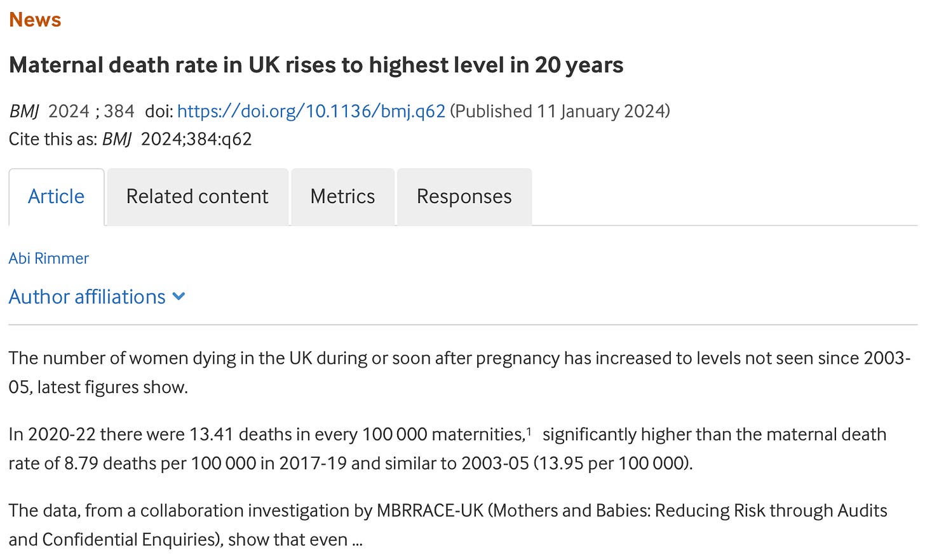Expand the Author affiliations section
The height and width of the screenshot is (560, 925).
(97, 297)
